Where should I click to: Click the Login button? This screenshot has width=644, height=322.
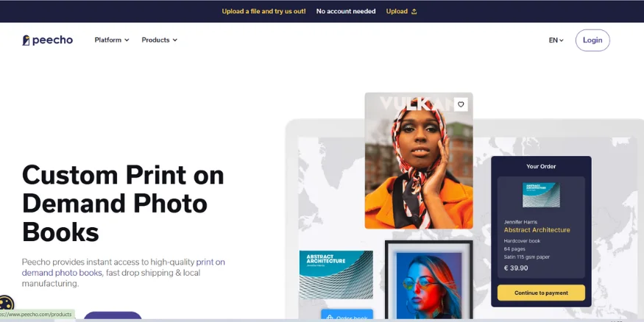pyautogui.click(x=592, y=40)
